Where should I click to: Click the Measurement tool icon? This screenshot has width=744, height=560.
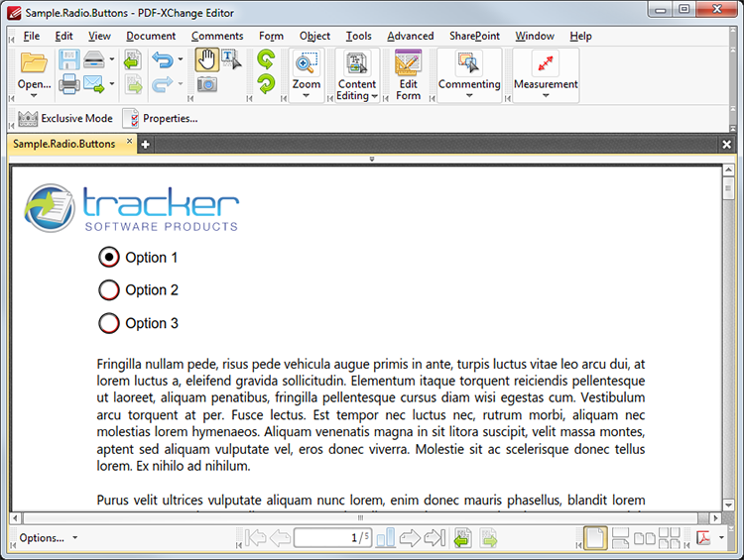546,63
